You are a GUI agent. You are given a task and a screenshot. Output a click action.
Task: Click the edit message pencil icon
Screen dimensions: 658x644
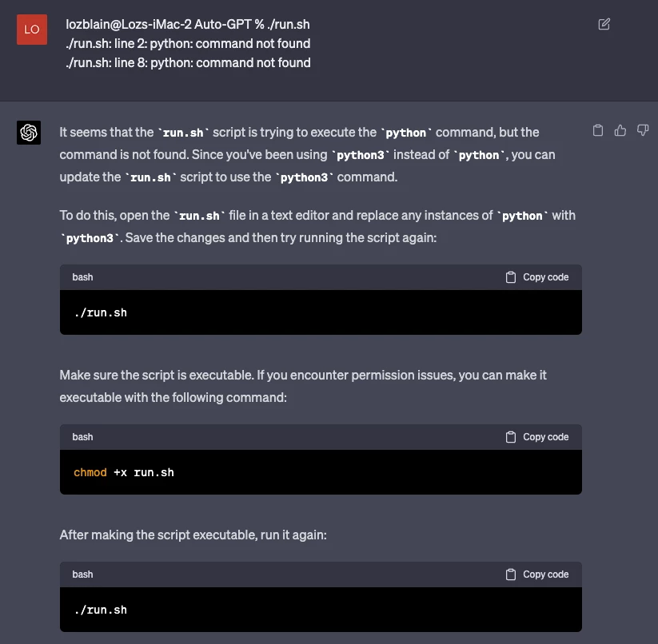(604, 24)
